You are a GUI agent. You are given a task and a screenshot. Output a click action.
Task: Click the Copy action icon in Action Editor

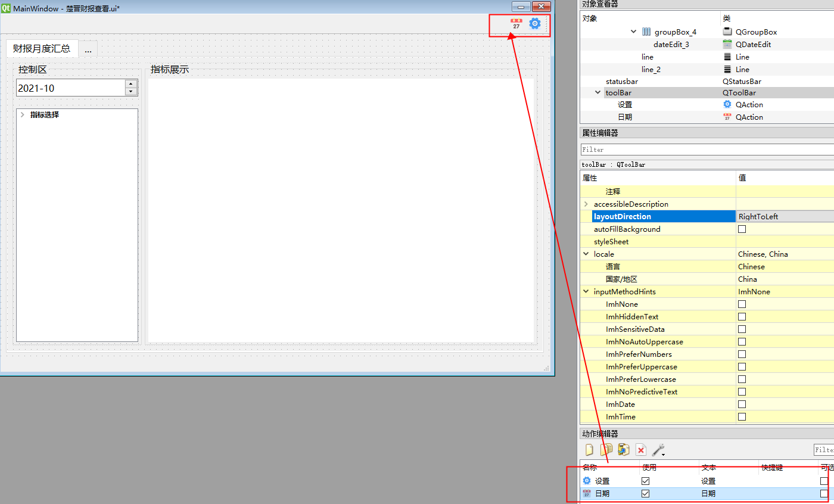point(606,450)
